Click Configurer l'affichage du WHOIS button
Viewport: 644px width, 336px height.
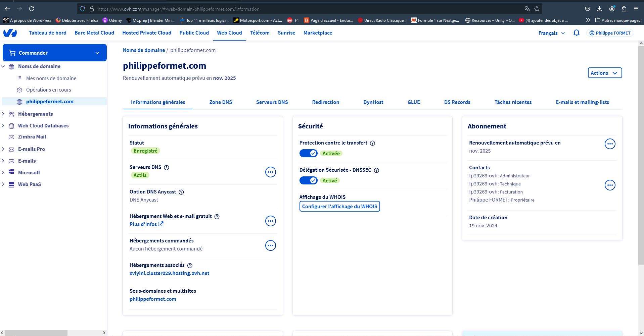coord(339,207)
